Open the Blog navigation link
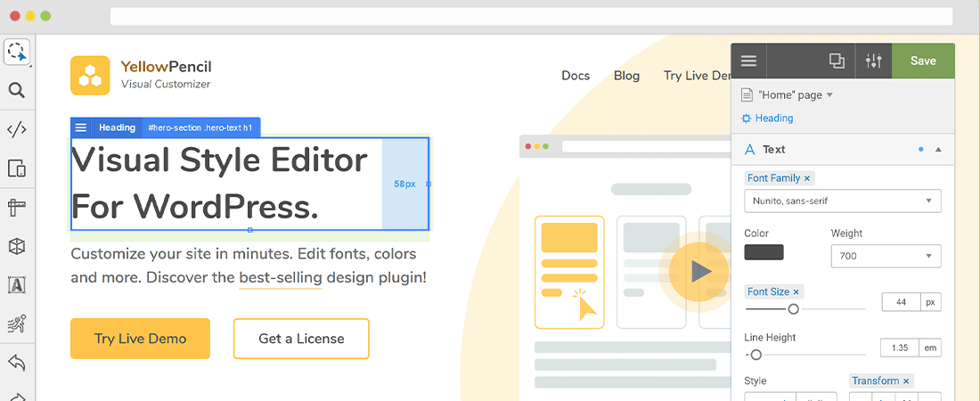980x401 pixels. click(626, 76)
